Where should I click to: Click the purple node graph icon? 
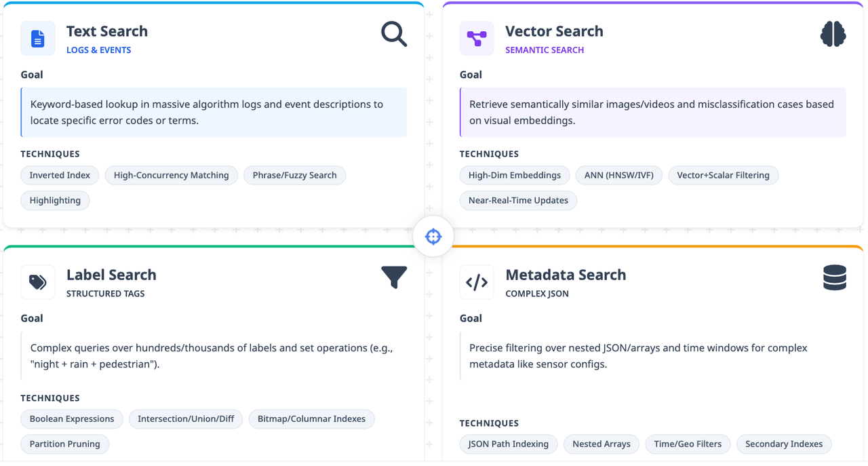[477, 39]
